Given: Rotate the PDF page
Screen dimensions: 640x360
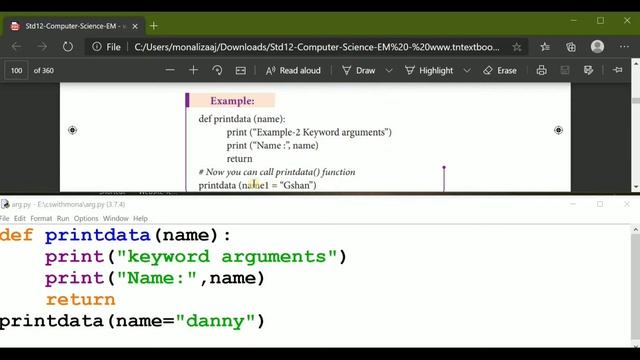Looking at the screenshot, I should (217, 70).
